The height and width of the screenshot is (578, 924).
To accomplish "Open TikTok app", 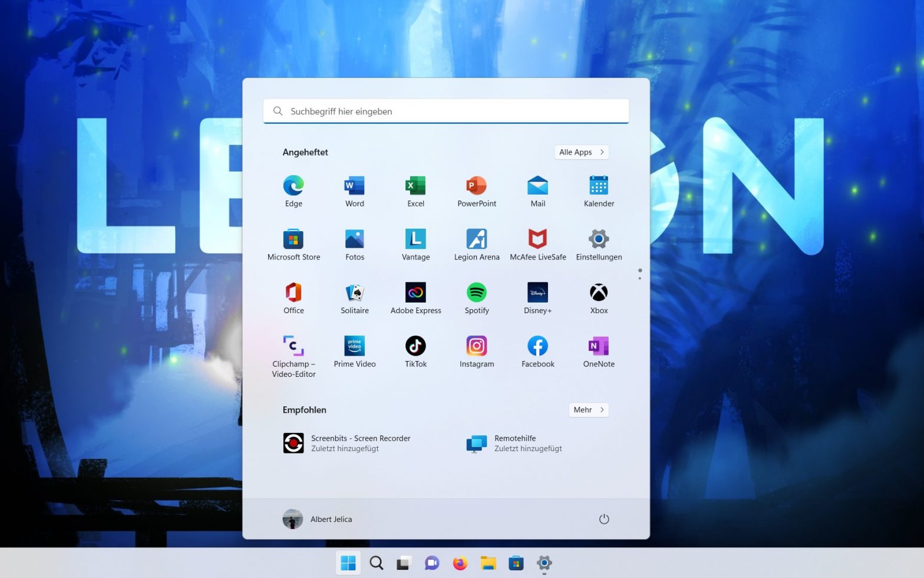I will pos(415,352).
